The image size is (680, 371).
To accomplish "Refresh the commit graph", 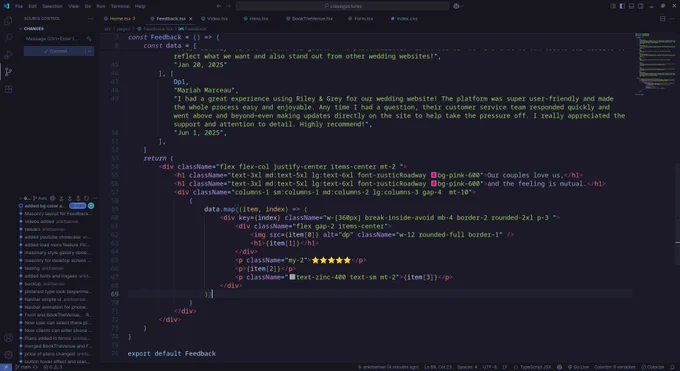I will (x=86, y=198).
